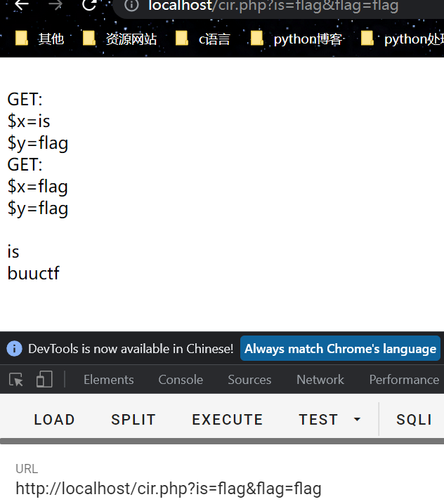Click the HackBar EXECUTE button
Screen dimensions: 444x504
[x=228, y=420]
